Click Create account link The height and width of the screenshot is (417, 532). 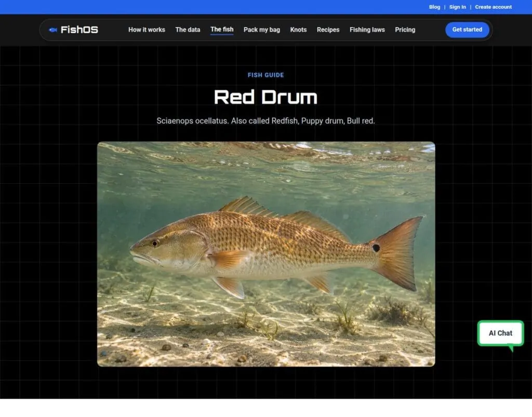493,7
